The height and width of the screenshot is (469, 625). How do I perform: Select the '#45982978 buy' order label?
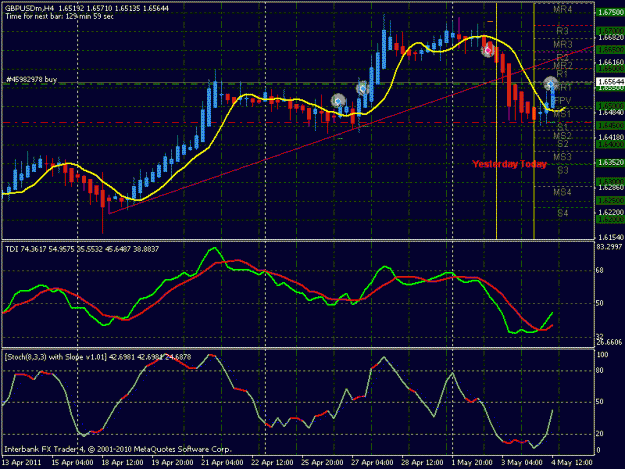tap(31, 80)
